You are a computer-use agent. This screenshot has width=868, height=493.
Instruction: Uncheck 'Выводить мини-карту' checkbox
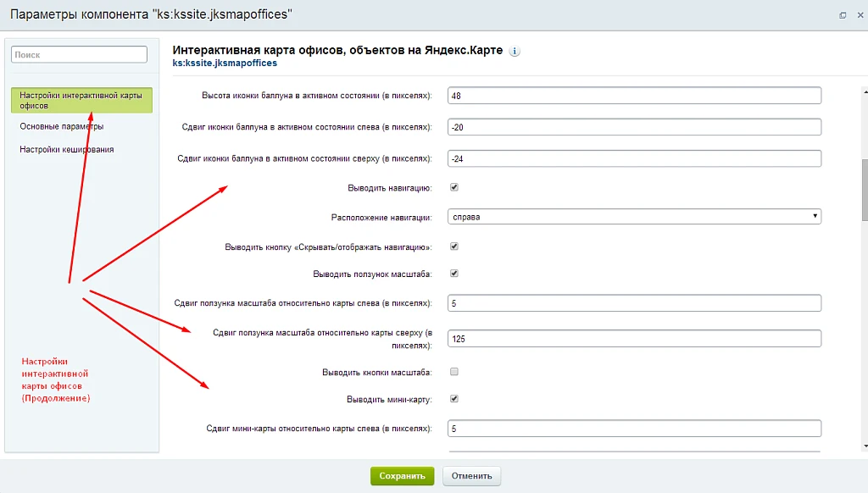(x=454, y=399)
